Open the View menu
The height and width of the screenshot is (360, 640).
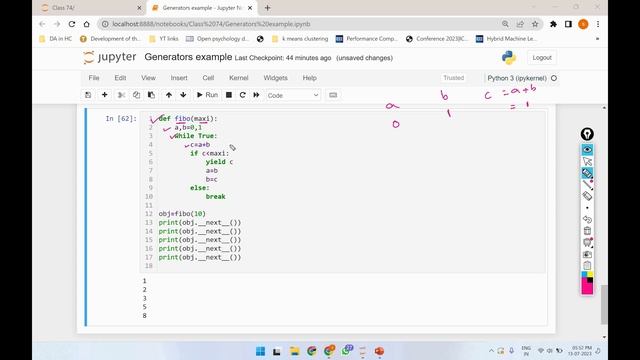click(x=148, y=78)
